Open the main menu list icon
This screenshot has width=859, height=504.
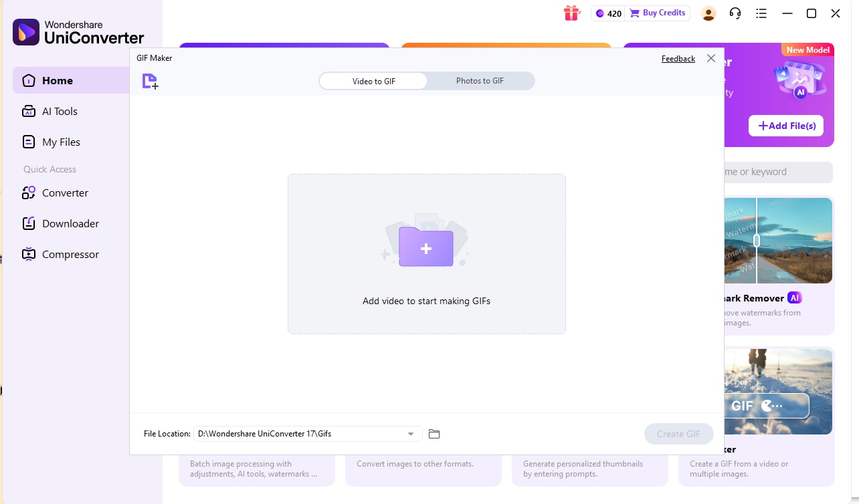click(761, 13)
